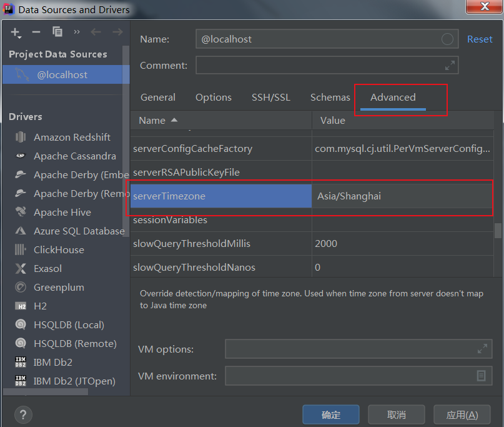Edit the com.mysql.cj.util.PerVmServerConfig value
Image resolution: width=504 pixels, height=427 pixels.
pos(402,149)
